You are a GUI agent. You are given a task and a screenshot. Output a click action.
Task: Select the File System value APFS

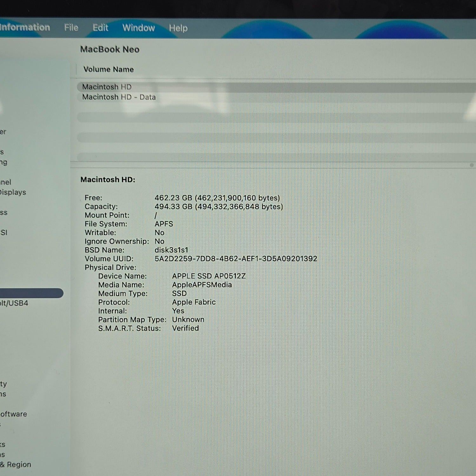tap(164, 224)
